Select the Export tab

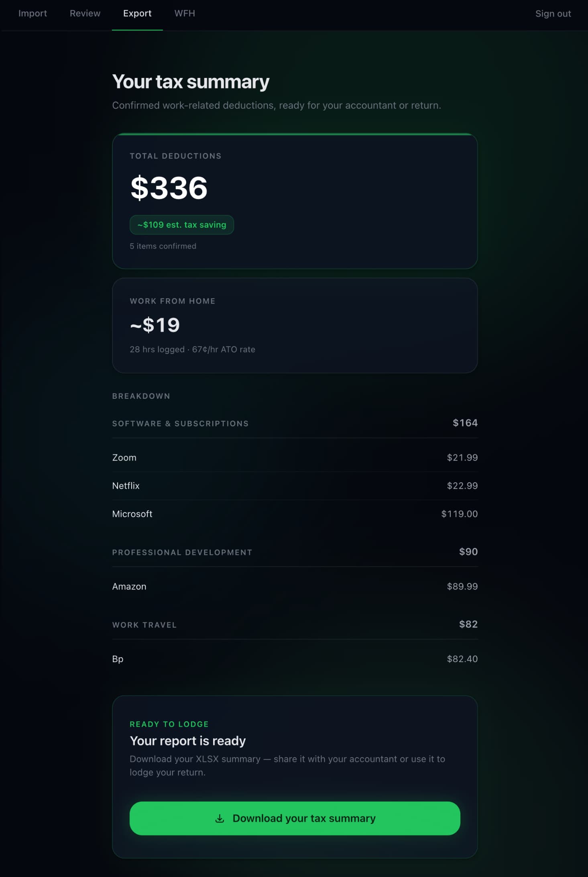(x=137, y=13)
